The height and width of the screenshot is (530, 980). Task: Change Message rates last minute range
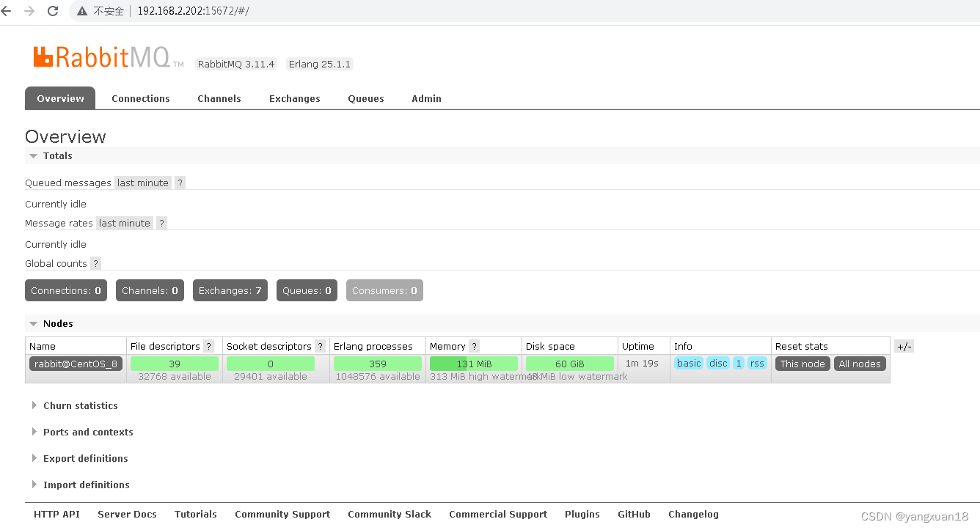coord(125,224)
